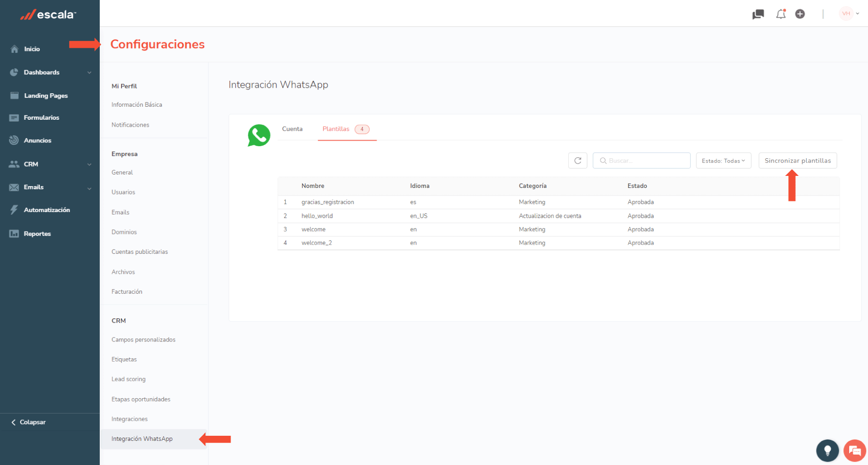Open Landing Pages menu item
868x465 pixels.
coord(46,96)
